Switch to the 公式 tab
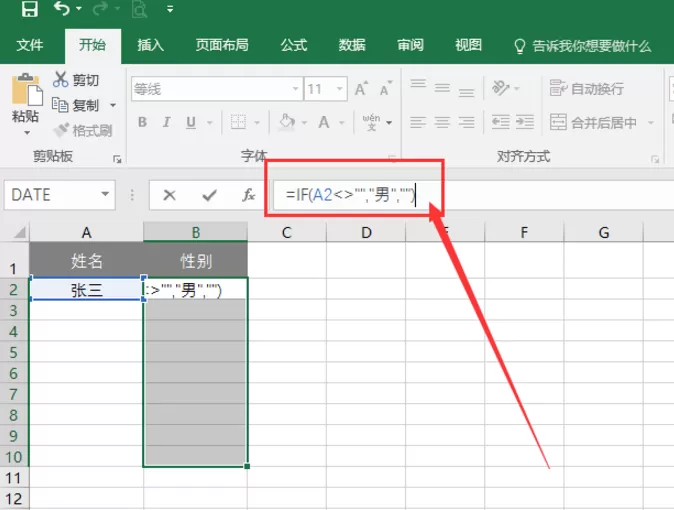Screen dimensions: 674x510 point(294,45)
